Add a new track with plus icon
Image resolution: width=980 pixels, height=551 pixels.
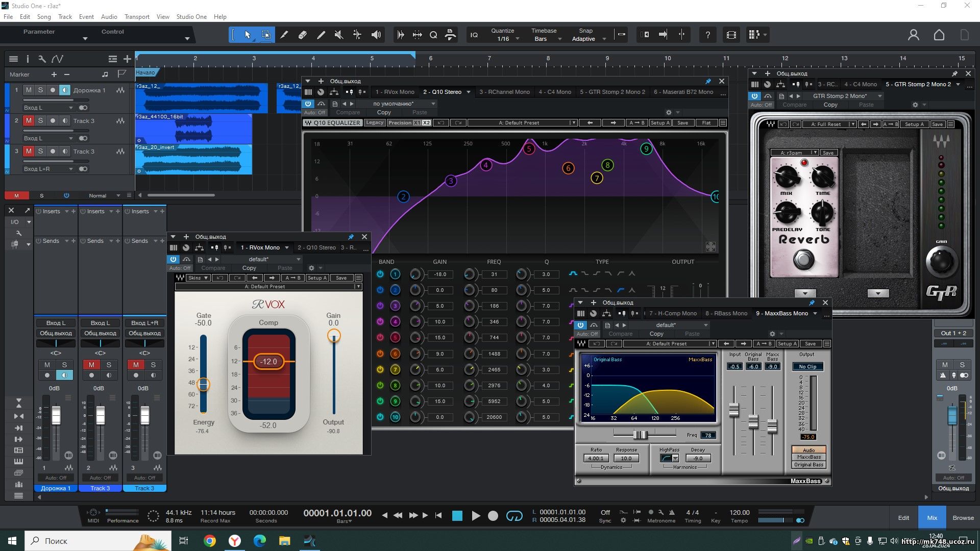(x=127, y=59)
